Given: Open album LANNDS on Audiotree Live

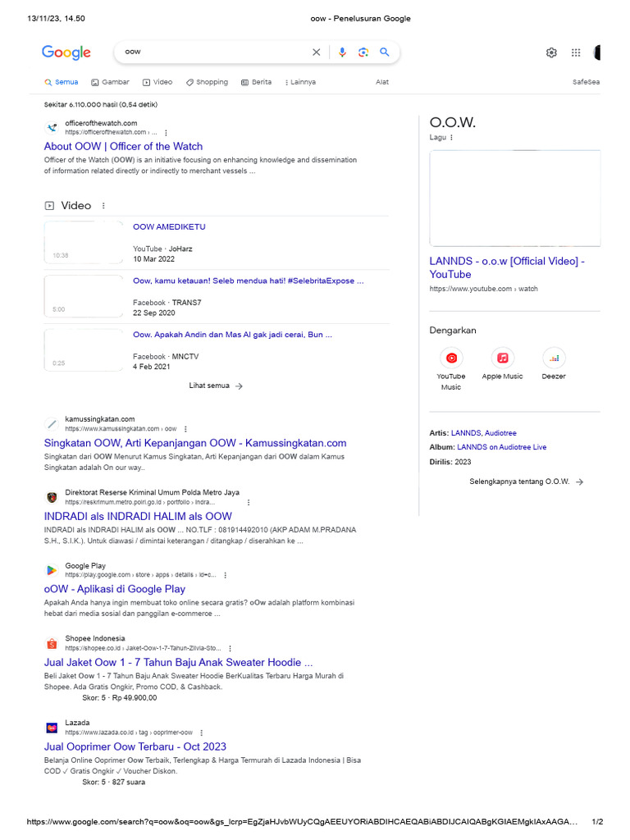Looking at the screenshot, I should coord(501,447).
